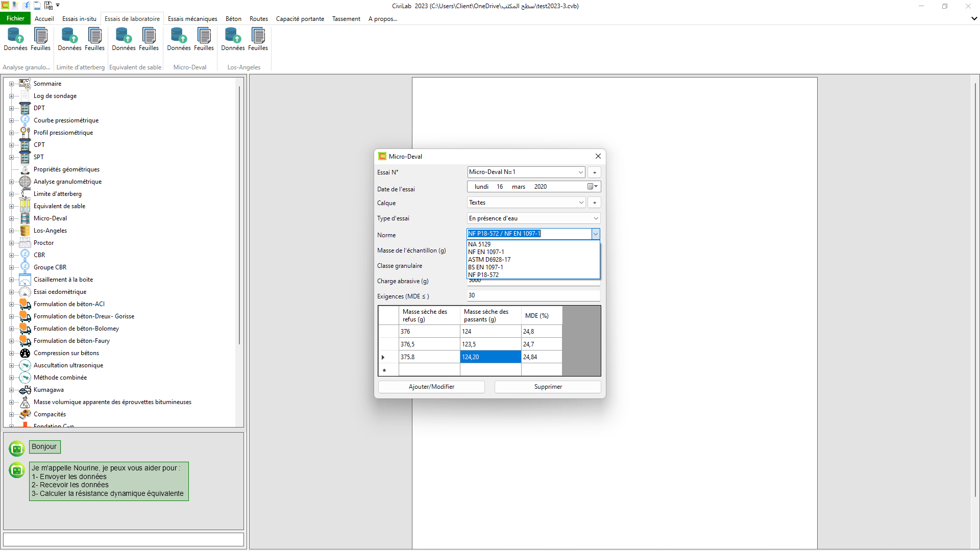Expand the CBR tree node
Viewport: 980px width, 551px height.
(x=11, y=255)
